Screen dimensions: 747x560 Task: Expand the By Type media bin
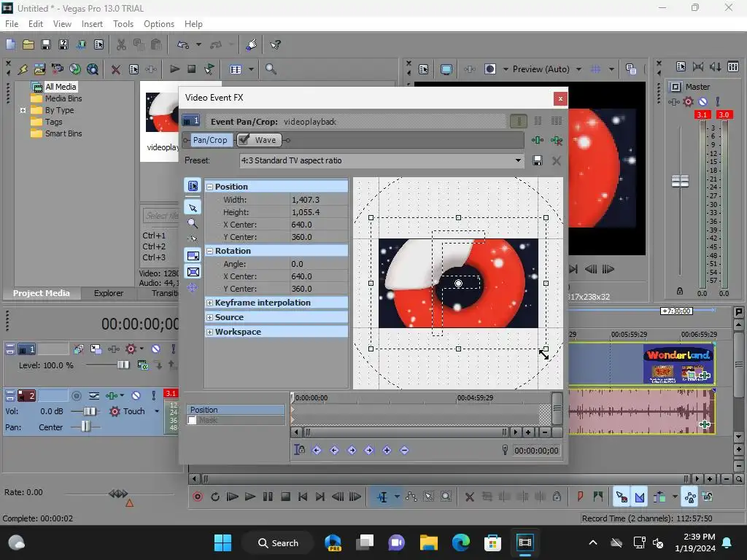(x=23, y=111)
